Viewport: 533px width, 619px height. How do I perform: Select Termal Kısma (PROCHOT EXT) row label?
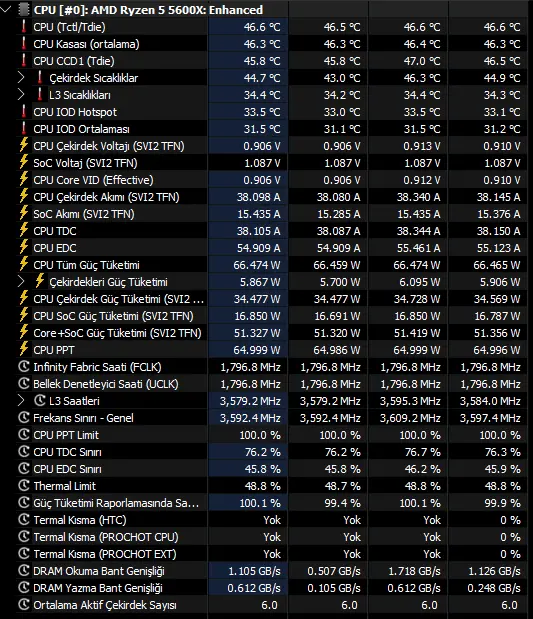(x=105, y=554)
